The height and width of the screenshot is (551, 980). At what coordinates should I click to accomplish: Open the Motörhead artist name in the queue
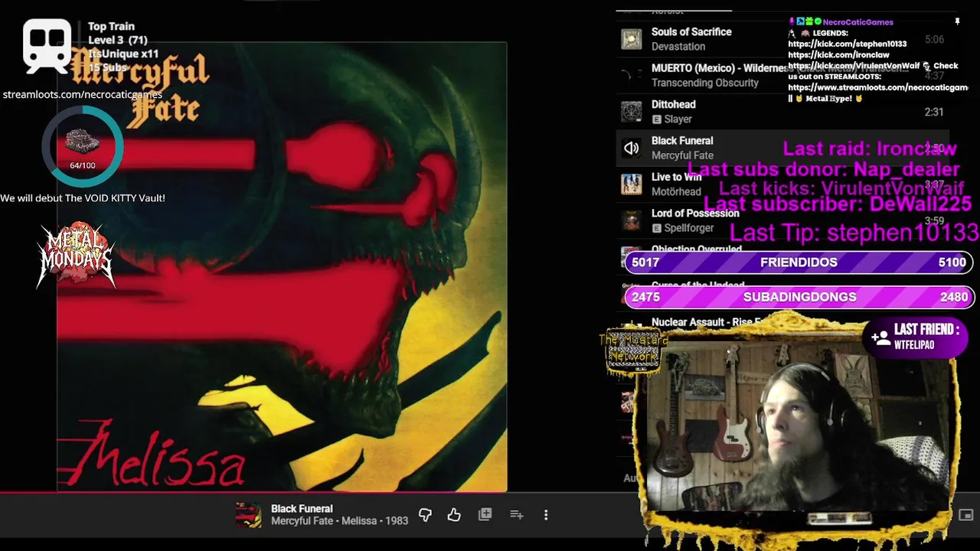676,192
